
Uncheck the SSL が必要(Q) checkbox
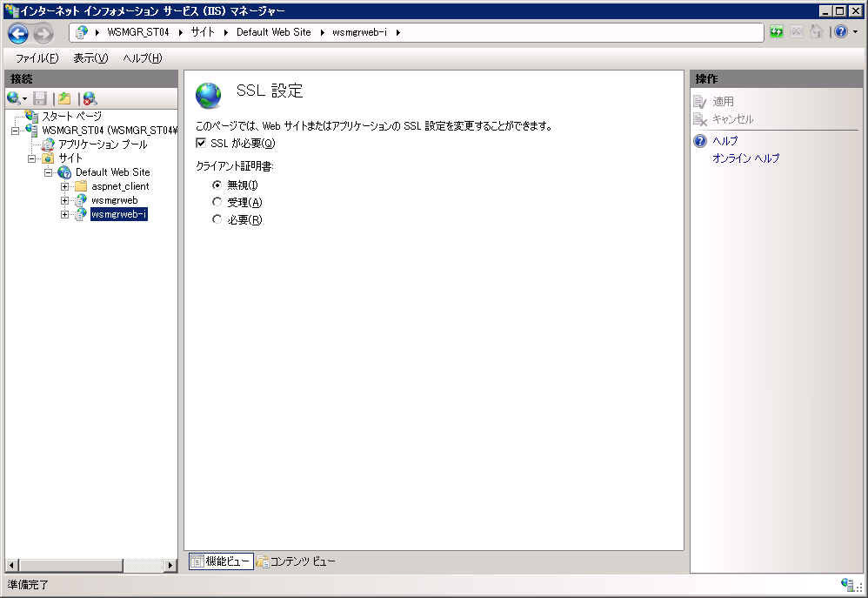click(201, 143)
